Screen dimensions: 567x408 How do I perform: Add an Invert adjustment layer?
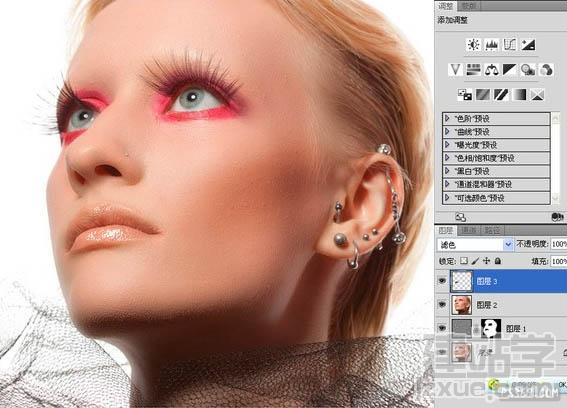464,95
